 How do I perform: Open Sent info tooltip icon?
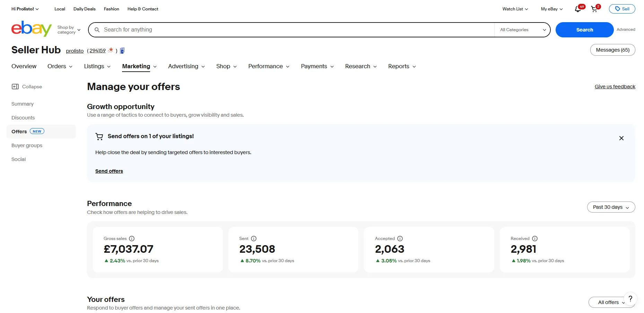pos(254,239)
